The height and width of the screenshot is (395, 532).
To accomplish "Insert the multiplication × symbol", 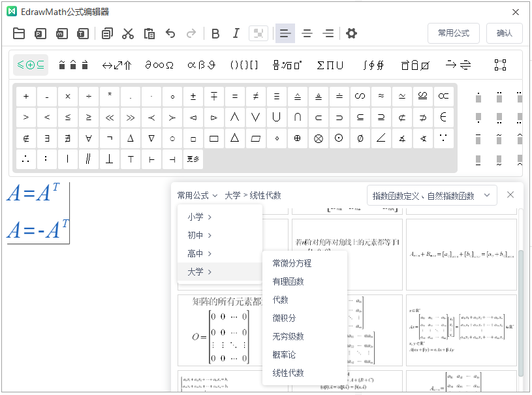I will click(x=68, y=97).
